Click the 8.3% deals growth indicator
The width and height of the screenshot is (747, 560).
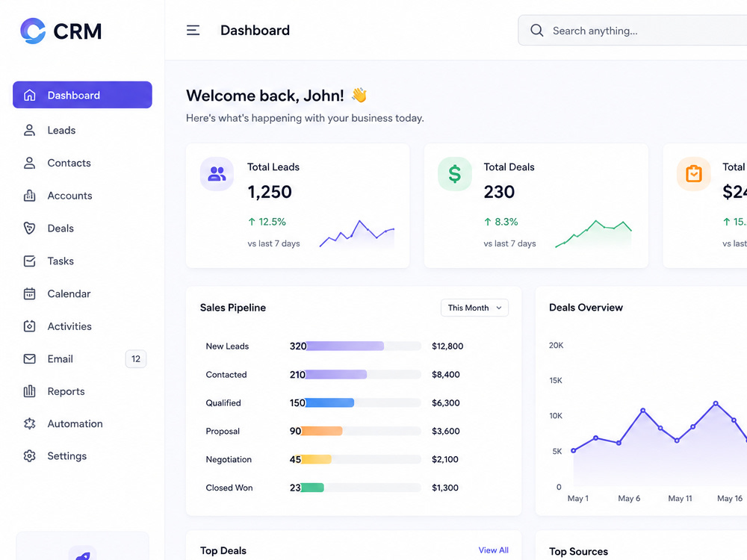point(500,222)
